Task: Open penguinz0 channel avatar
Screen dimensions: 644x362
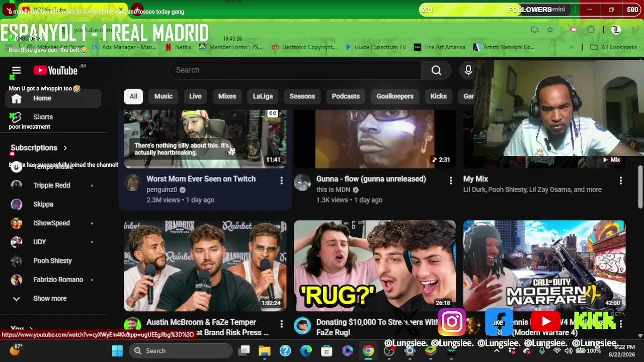Action: [132, 183]
